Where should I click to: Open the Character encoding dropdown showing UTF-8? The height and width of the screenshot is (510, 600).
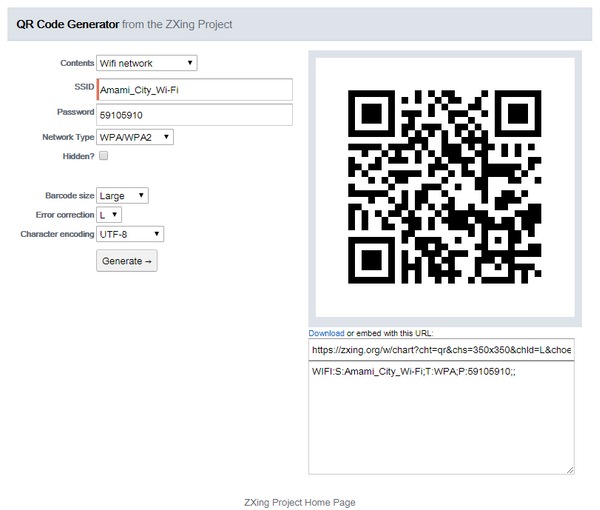pos(130,234)
